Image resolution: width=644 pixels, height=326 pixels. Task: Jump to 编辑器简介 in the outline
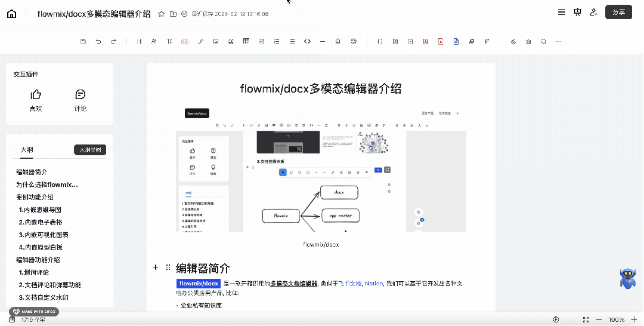coord(32,172)
